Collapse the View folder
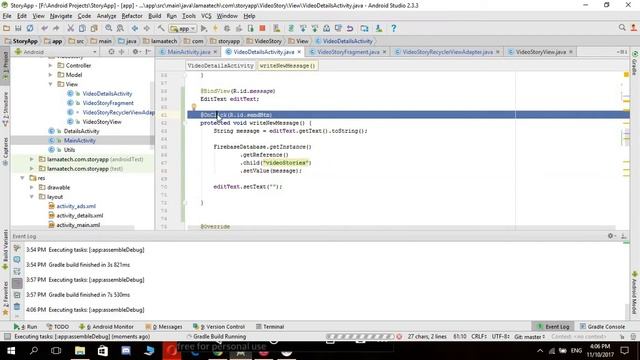Image resolution: width=640 pixels, height=360 pixels. point(51,84)
